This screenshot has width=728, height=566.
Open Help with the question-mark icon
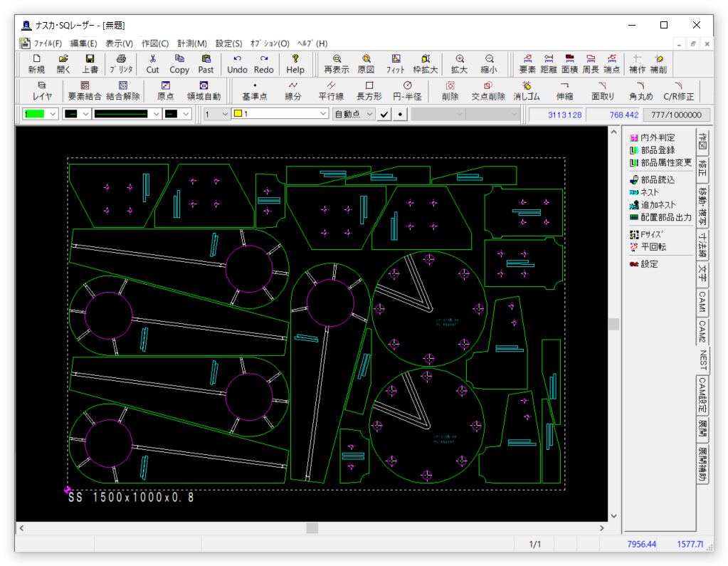[295, 63]
